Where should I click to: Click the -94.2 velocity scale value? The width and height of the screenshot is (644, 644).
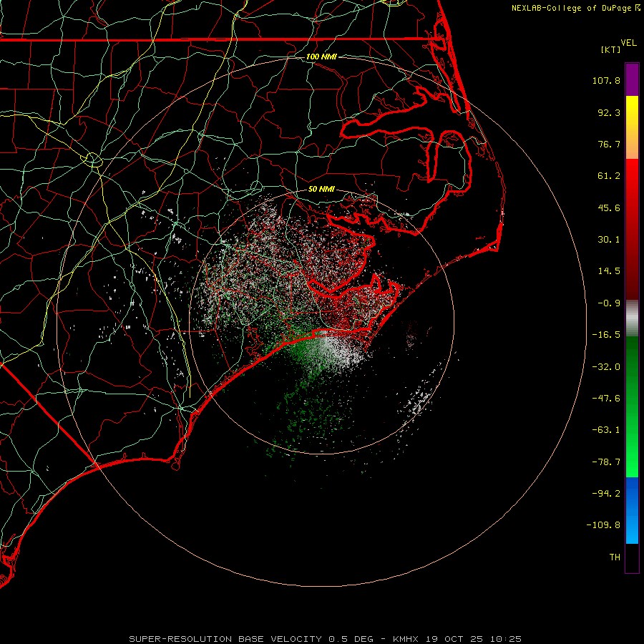point(606,493)
